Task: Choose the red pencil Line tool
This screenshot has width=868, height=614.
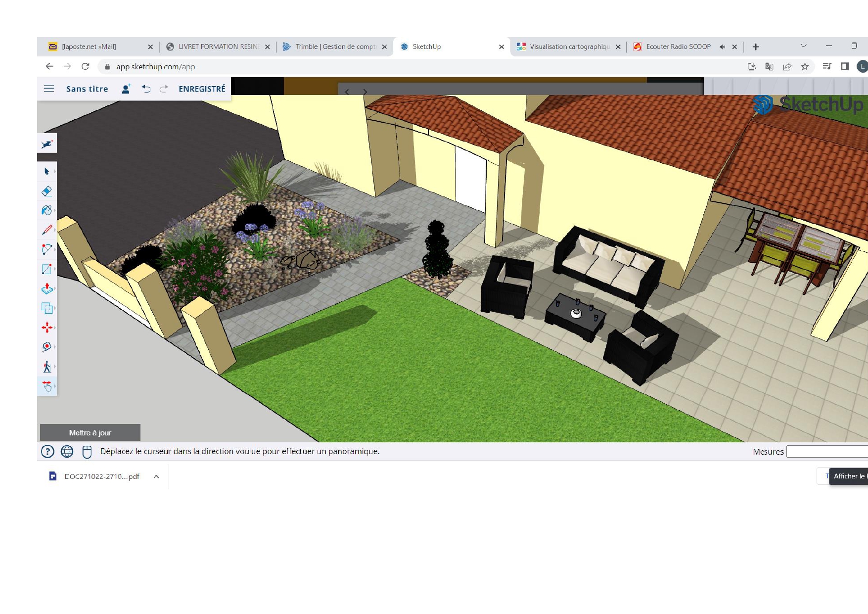Action: (47, 230)
